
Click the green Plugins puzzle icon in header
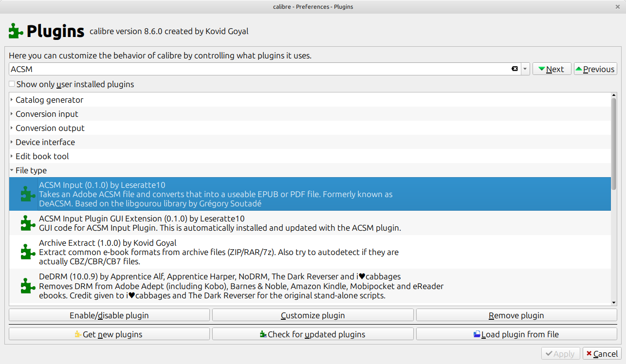click(x=16, y=31)
